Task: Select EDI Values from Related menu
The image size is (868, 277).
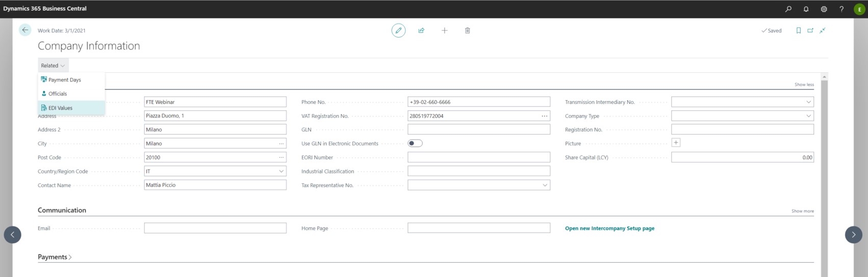Action: pos(60,108)
